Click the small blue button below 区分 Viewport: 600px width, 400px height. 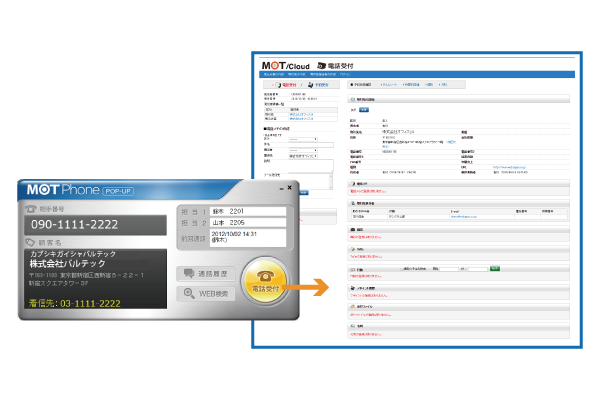pos(364,110)
